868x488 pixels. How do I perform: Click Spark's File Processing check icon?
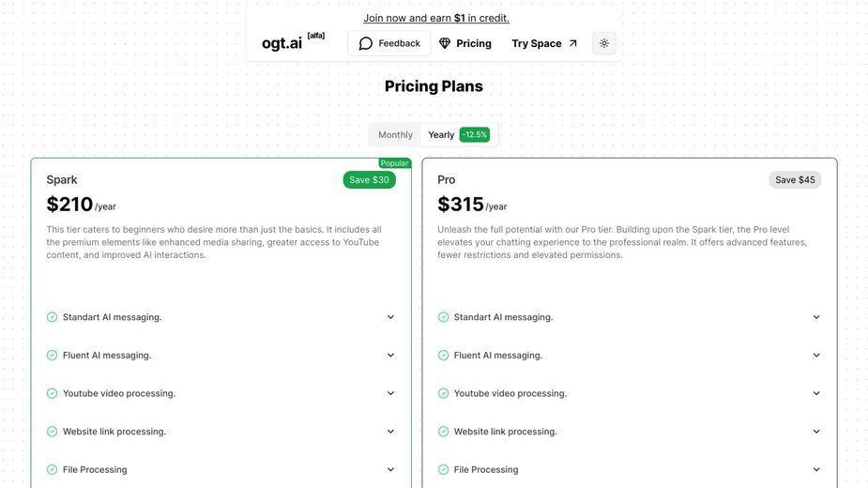click(52, 470)
